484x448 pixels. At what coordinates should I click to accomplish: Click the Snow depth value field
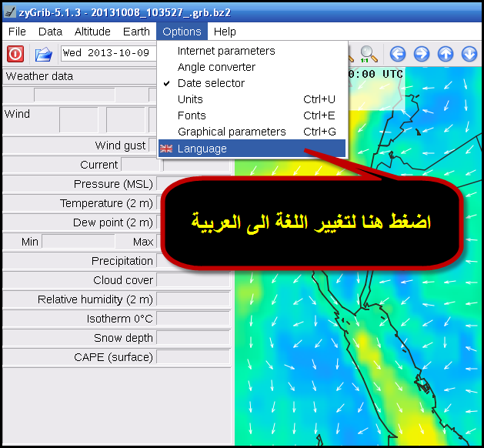[x=193, y=338]
